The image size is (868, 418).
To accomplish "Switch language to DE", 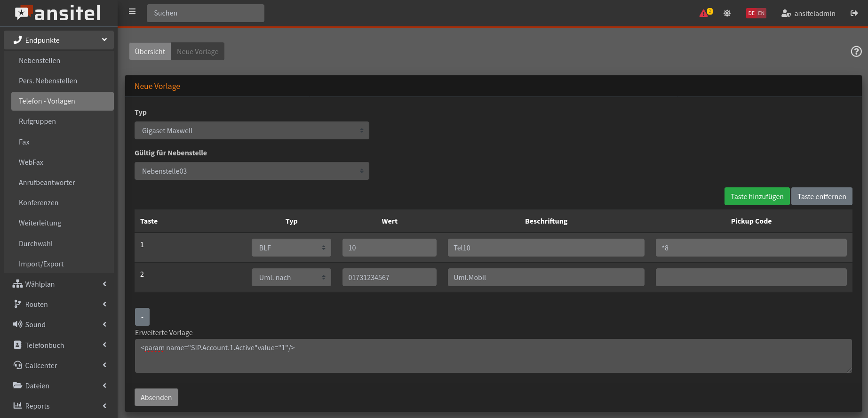I will [751, 13].
